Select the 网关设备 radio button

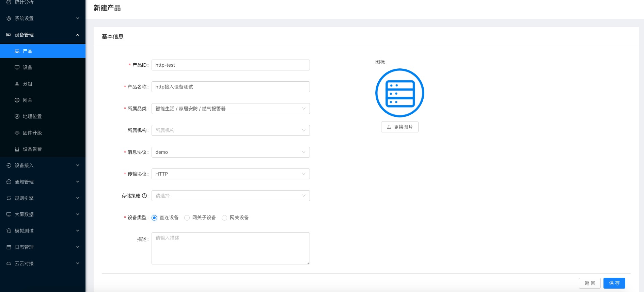point(224,218)
